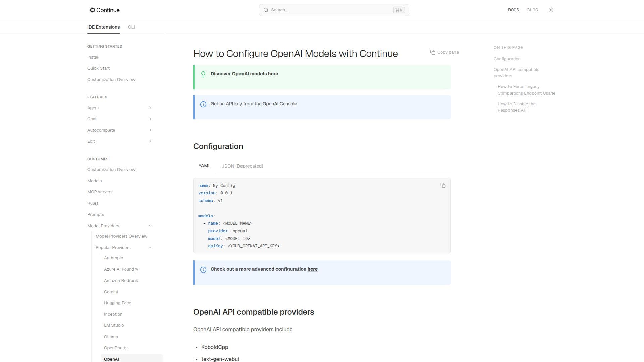Select Amazon Bedrock in sidebar

pos(121,281)
